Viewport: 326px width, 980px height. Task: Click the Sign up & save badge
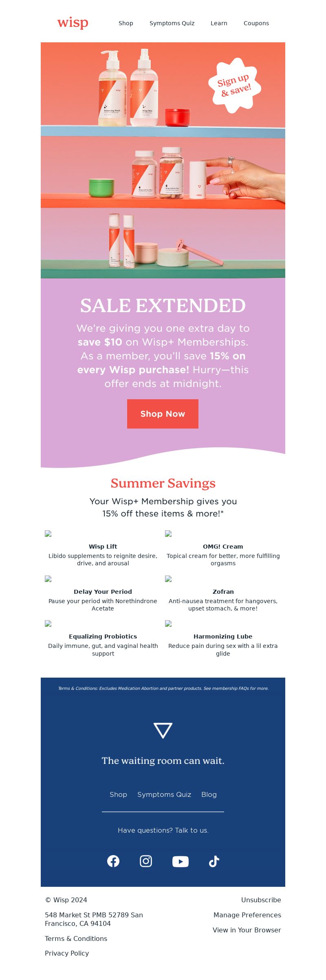[234, 85]
